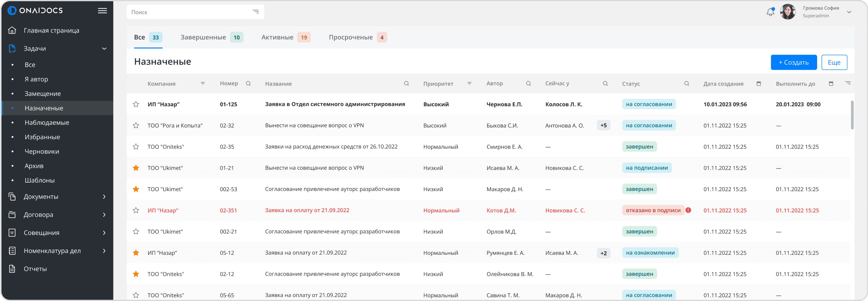Collapse the Задачи section chevron
The height and width of the screenshot is (301, 868).
[x=104, y=48]
